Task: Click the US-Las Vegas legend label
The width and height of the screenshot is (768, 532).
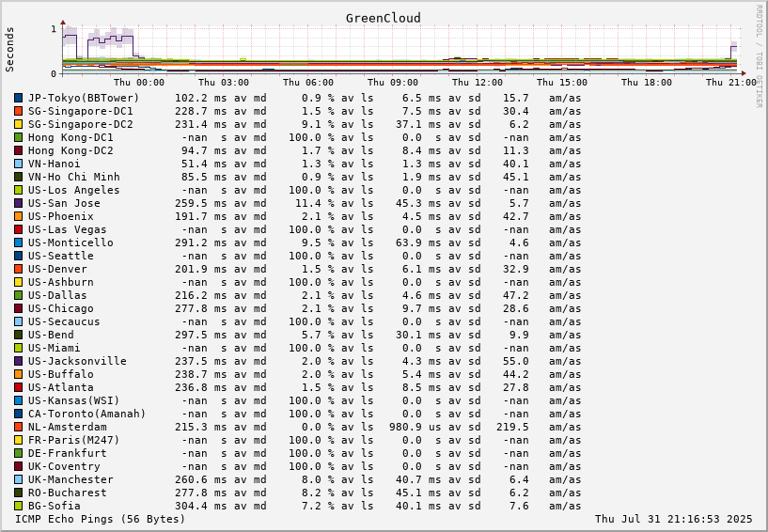Action: click(67, 229)
